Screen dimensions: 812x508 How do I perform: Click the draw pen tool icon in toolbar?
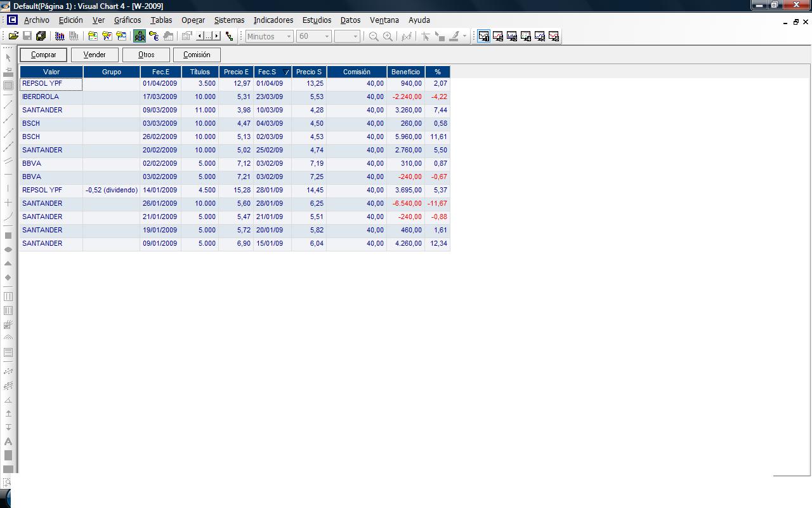click(x=454, y=36)
